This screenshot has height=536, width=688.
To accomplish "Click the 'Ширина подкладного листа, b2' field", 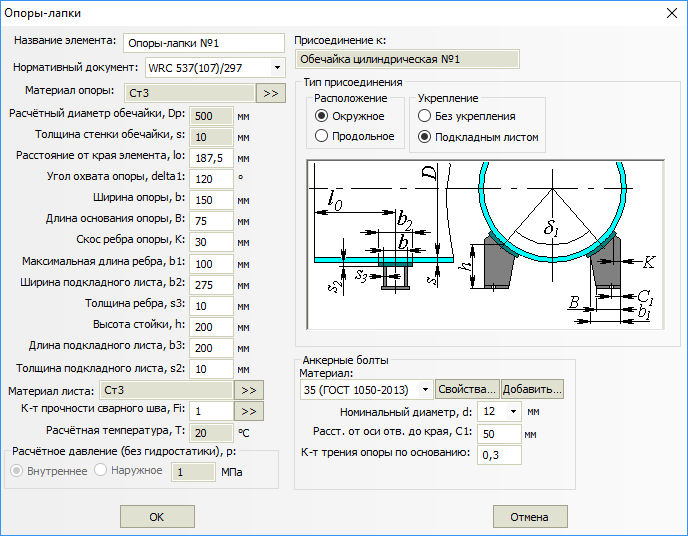I will tap(211, 285).
